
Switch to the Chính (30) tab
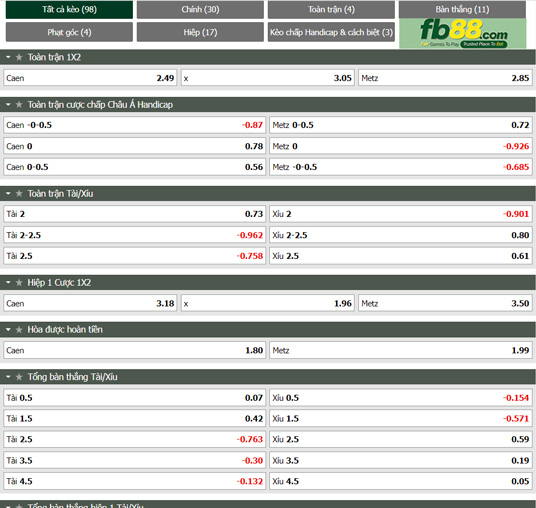click(200, 10)
